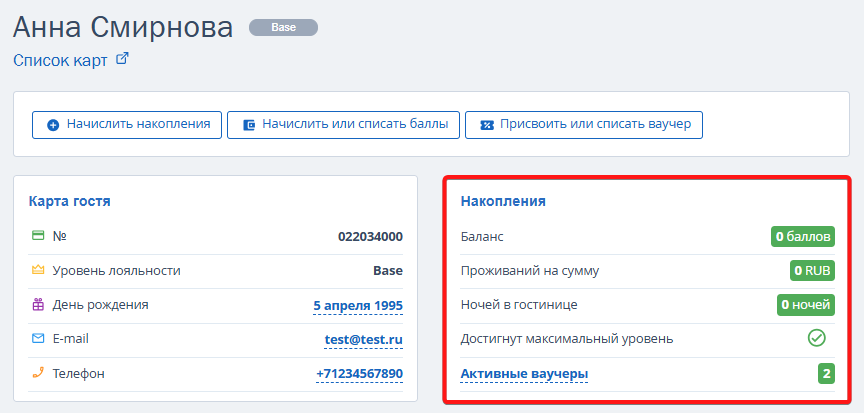
Task: Click the Накопления section title
Action: (x=503, y=201)
